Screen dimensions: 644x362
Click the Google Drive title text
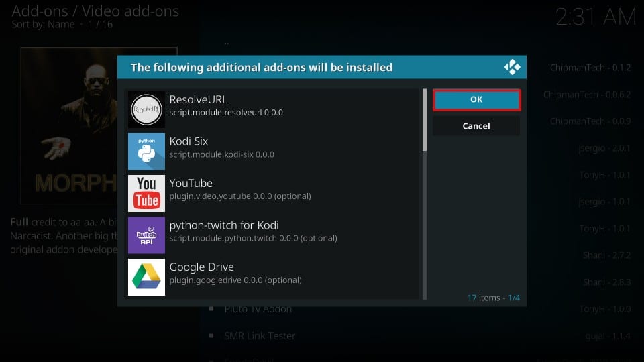point(202,267)
